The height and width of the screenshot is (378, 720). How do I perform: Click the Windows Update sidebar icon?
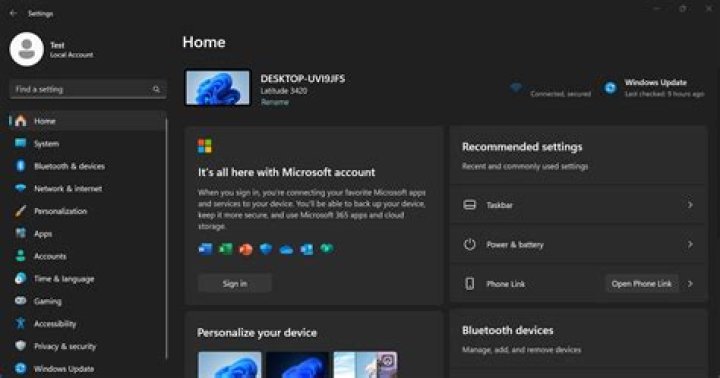pos(21,368)
